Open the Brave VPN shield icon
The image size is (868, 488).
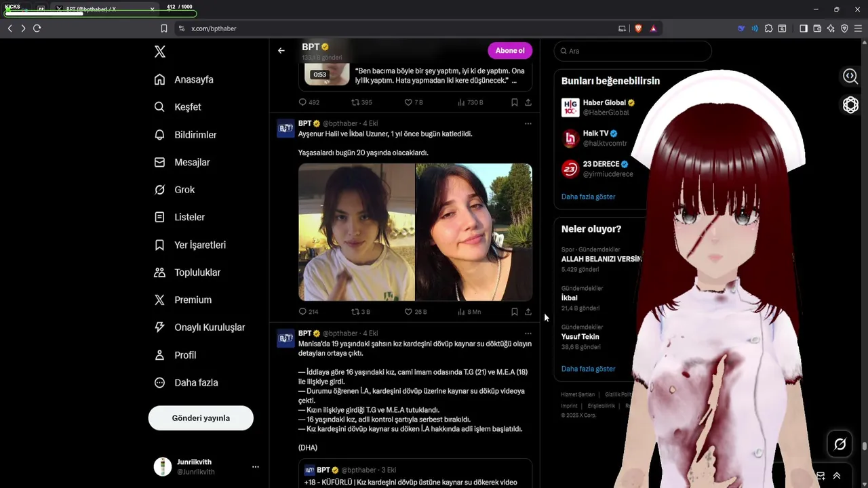point(844,28)
